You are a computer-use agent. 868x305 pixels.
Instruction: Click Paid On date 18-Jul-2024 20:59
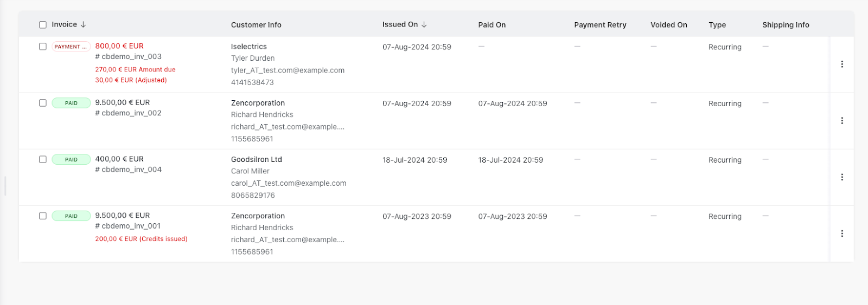pyautogui.click(x=510, y=160)
